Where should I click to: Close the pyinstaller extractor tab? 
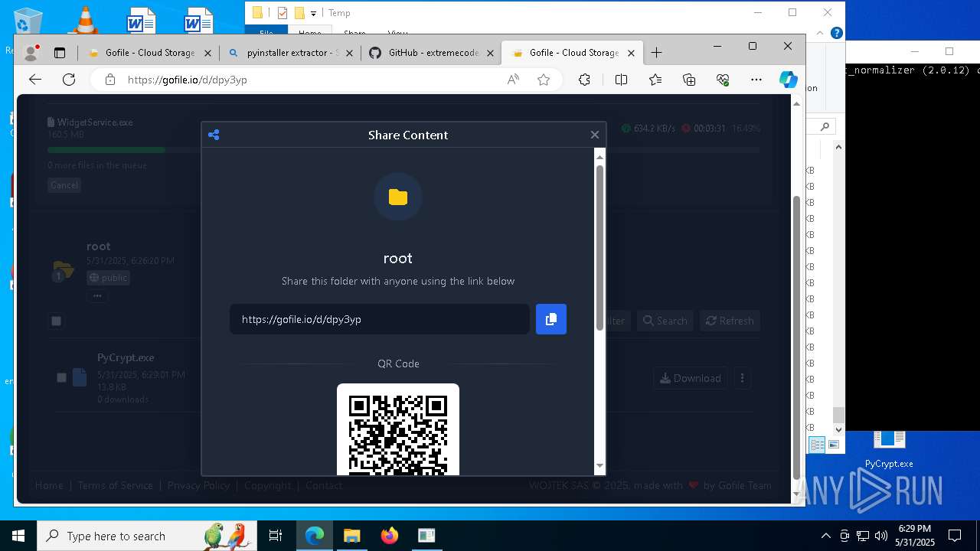point(349,53)
